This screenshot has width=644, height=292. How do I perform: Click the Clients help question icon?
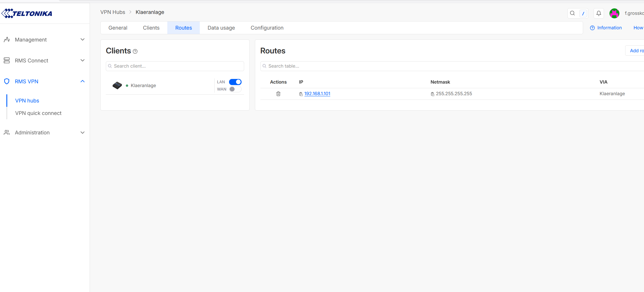pyautogui.click(x=135, y=51)
